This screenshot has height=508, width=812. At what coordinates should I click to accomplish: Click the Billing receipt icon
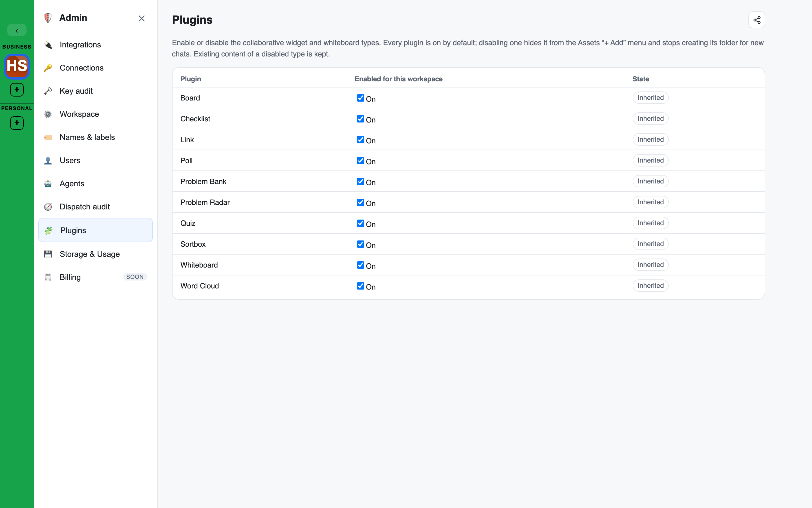pos(48,277)
